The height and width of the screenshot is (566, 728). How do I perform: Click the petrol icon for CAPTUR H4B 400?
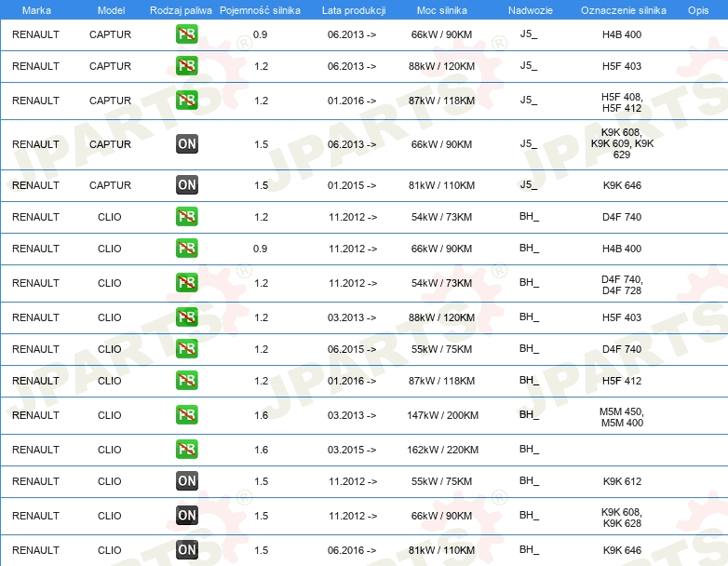pyautogui.click(x=186, y=34)
